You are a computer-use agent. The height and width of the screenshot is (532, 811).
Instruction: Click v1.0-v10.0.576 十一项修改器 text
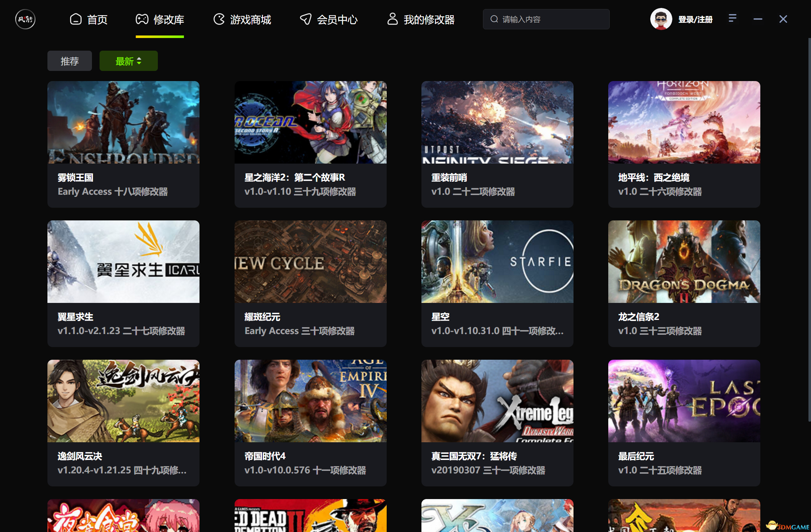point(305,470)
